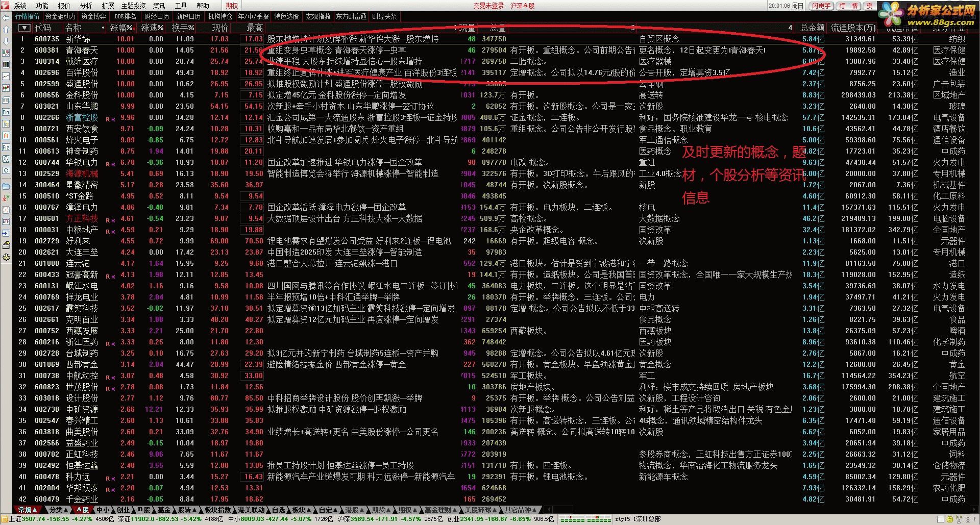Select the 自选 bottom tab
The width and height of the screenshot is (980, 525).
point(278,510)
